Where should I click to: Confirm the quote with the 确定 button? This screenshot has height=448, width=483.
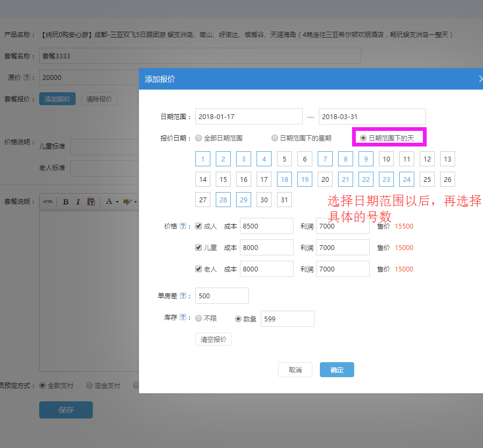(x=336, y=370)
